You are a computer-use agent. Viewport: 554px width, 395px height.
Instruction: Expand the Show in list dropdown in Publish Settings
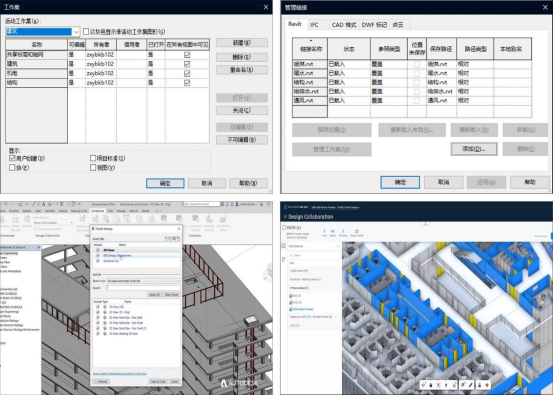(x=143, y=281)
